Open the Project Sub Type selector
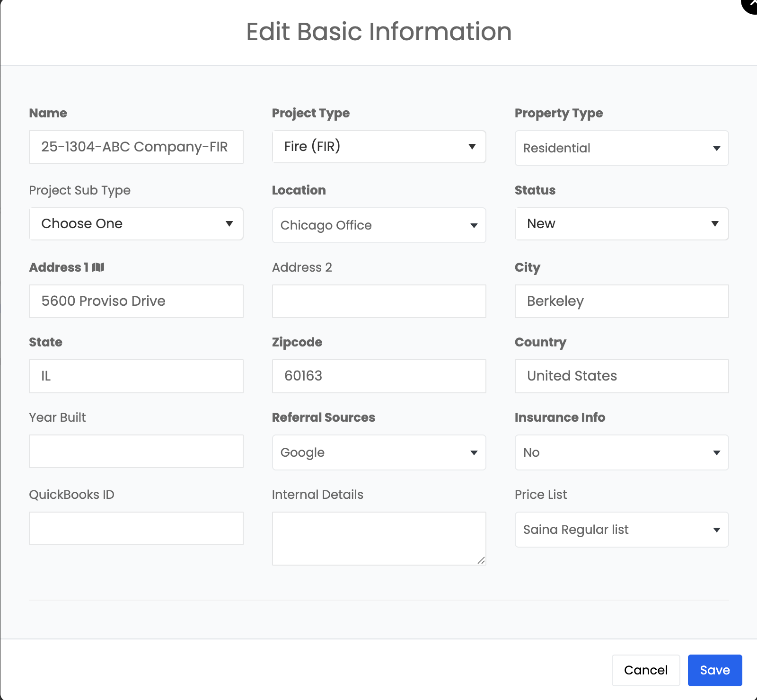The height and width of the screenshot is (700, 757). coord(136,224)
